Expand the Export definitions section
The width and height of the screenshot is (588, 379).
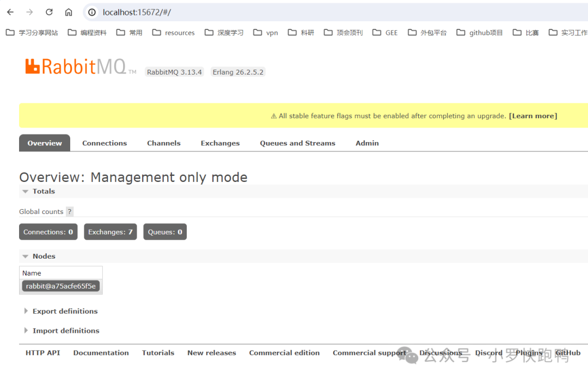[61, 311]
